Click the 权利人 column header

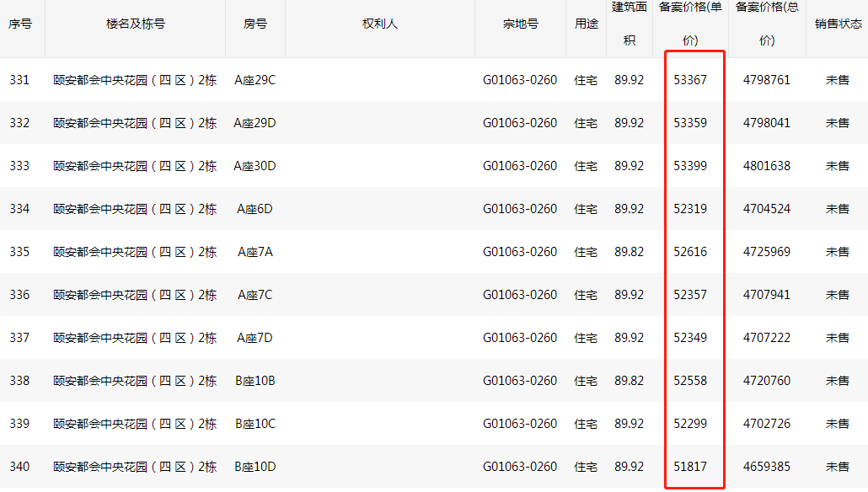tap(380, 24)
